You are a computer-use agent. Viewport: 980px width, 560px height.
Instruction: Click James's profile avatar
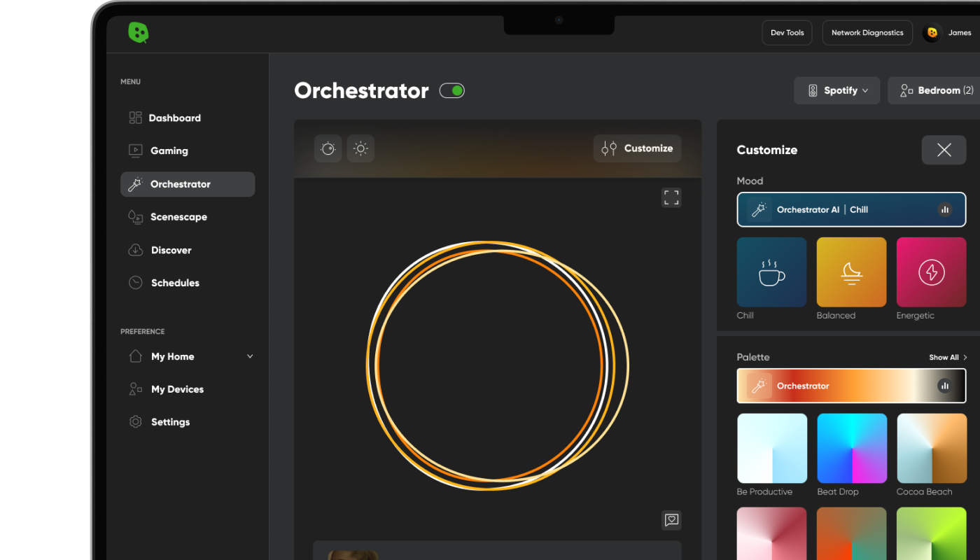pos(932,33)
